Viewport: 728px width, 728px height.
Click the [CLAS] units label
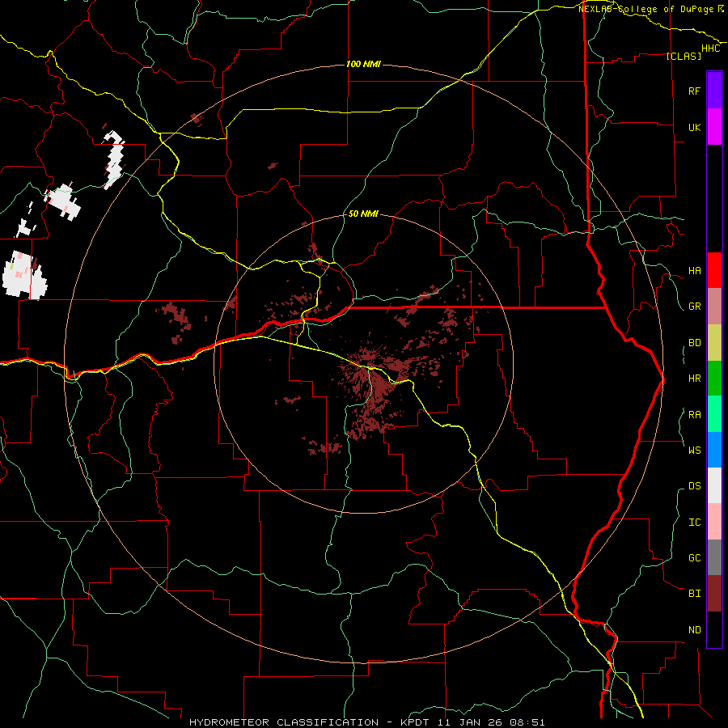pyautogui.click(x=684, y=56)
